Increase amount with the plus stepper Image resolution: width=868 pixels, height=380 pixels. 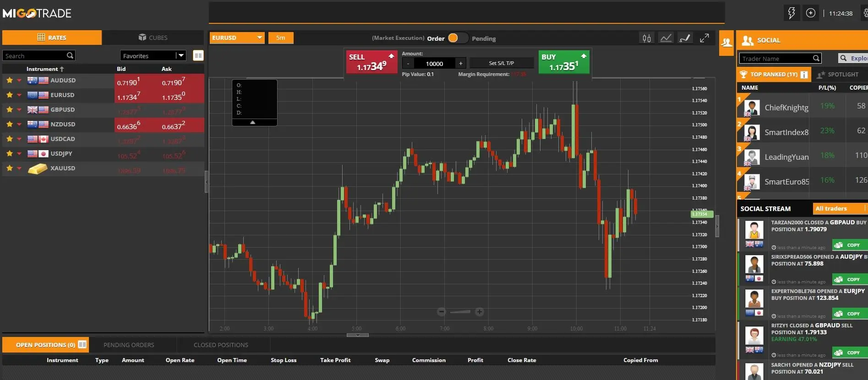pyautogui.click(x=461, y=64)
